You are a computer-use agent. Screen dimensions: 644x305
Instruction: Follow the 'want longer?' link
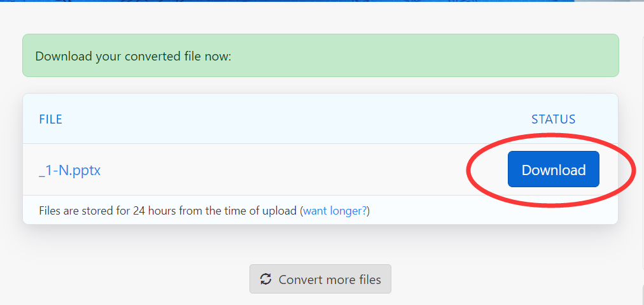pos(335,211)
